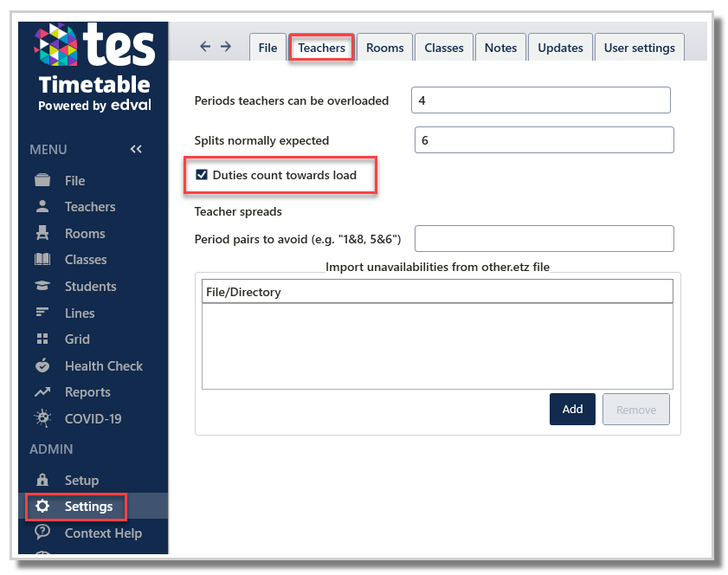Open the Reports trend line icon
This screenshot has width=728, height=575.
42,392
